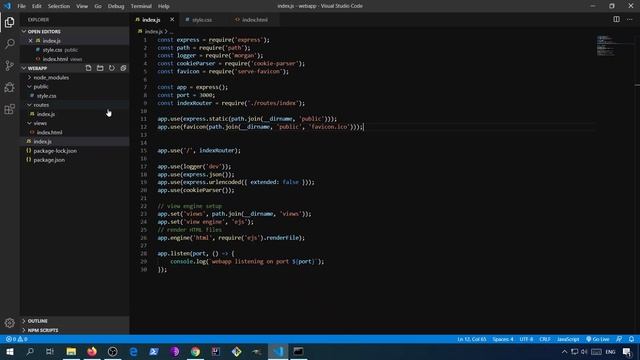The width and height of the screenshot is (640, 360).
Task: Open the Debug view in activity bar
Action: point(9,87)
